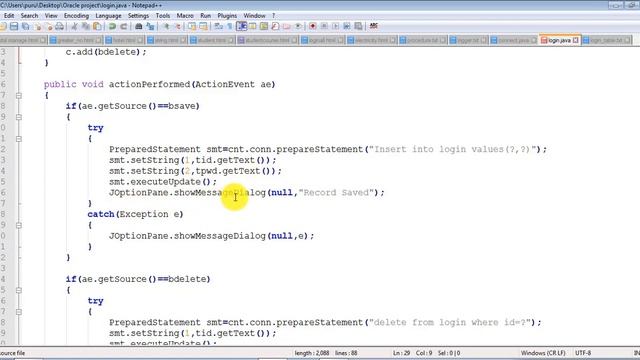Collapse fold marker for if bsave block
The height and width of the screenshot is (360, 640).
coord(19,117)
